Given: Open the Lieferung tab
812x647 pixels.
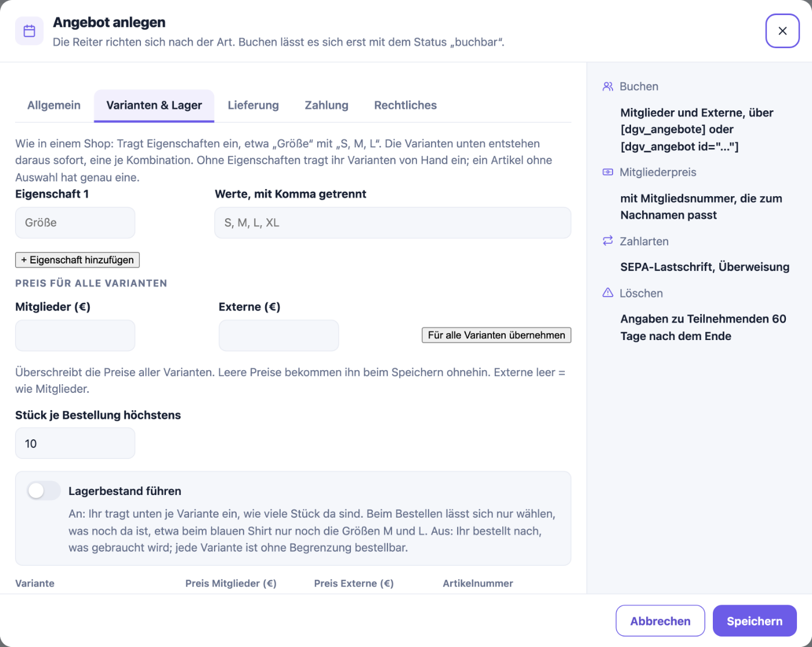Looking at the screenshot, I should [253, 106].
